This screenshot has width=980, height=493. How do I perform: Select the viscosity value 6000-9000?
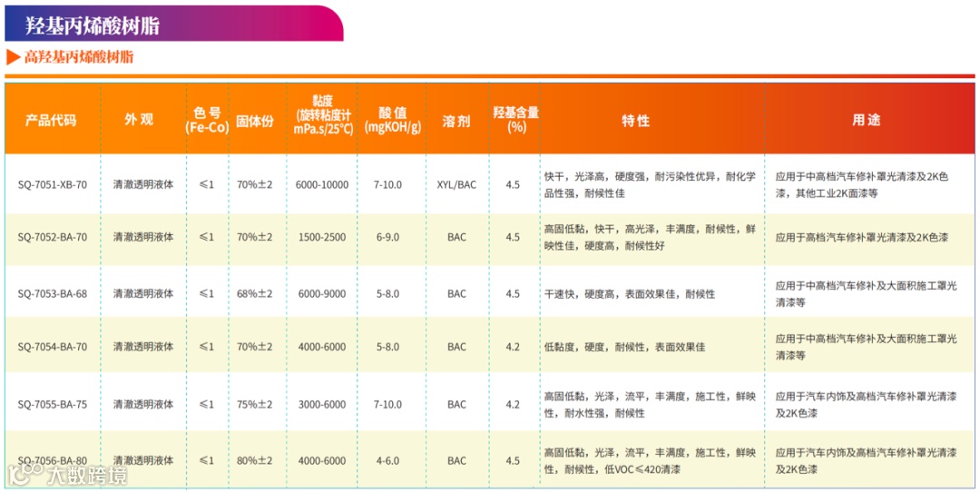tap(322, 294)
